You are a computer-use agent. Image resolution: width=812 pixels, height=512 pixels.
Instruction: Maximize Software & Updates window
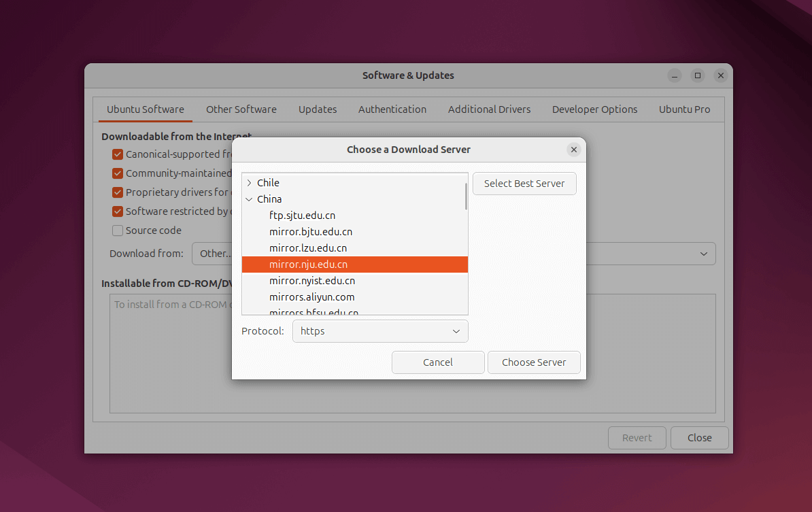coord(698,75)
